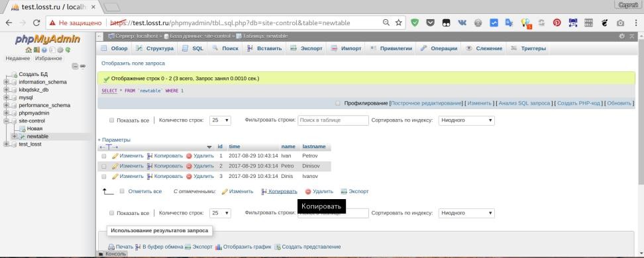Collapse all tree nodes with the minus icon
Image resolution: width=644 pixels, height=258 pixels.
pos(75,66)
